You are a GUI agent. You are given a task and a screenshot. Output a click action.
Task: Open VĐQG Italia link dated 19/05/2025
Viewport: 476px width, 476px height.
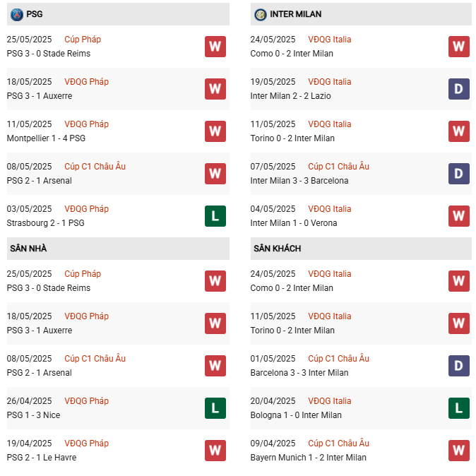point(329,82)
